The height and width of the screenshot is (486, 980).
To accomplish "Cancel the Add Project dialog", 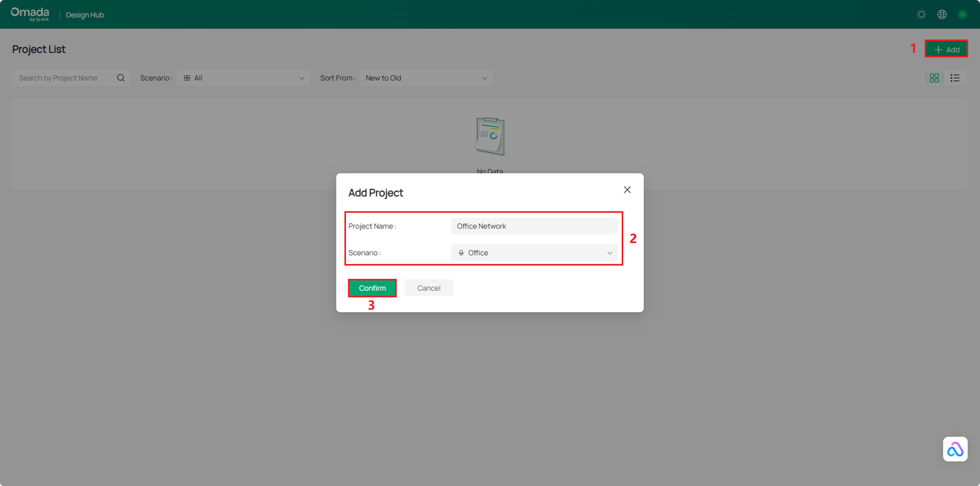I will [429, 288].
